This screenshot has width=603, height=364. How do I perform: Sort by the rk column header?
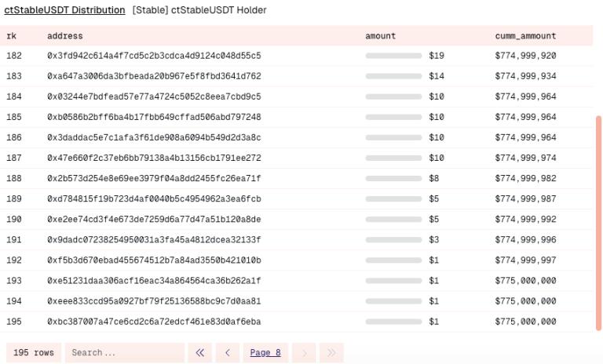(12, 36)
